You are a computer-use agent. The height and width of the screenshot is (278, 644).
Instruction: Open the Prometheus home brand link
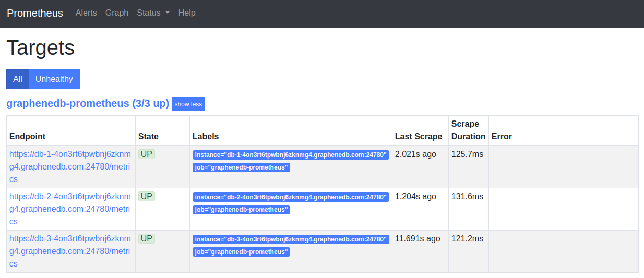coord(35,13)
